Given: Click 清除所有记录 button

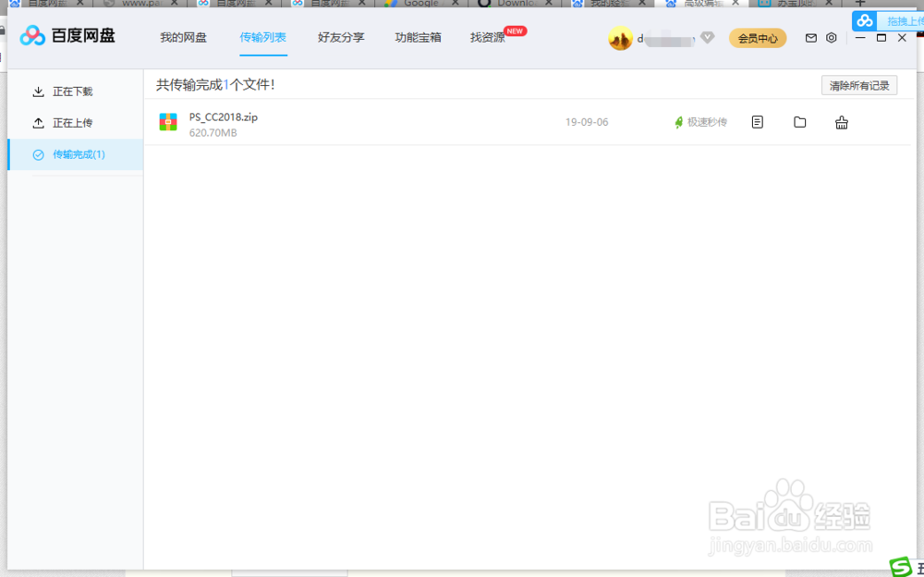Looking at the screenshot, I should [859, 86].
